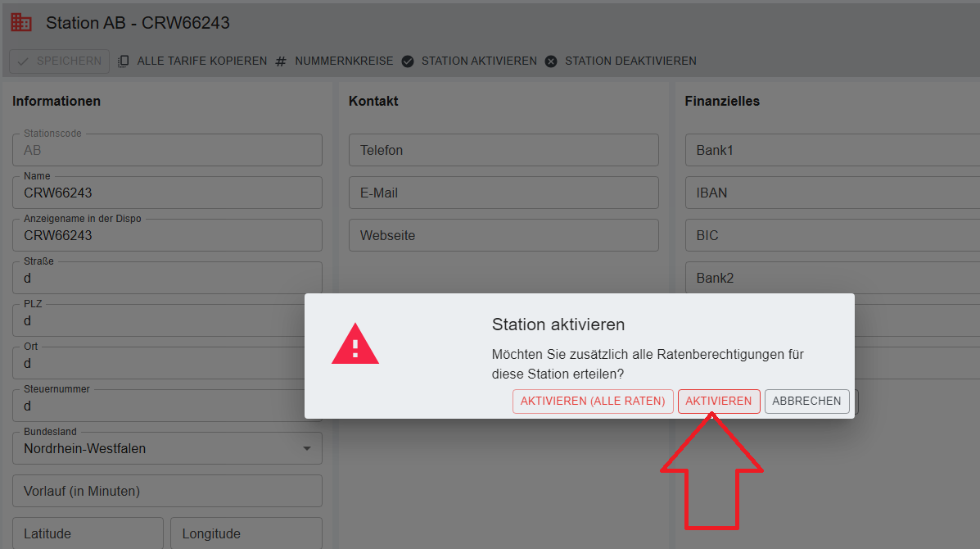Click the Webseite field
This screenshot has width=980, height=549.
(504, 235)
